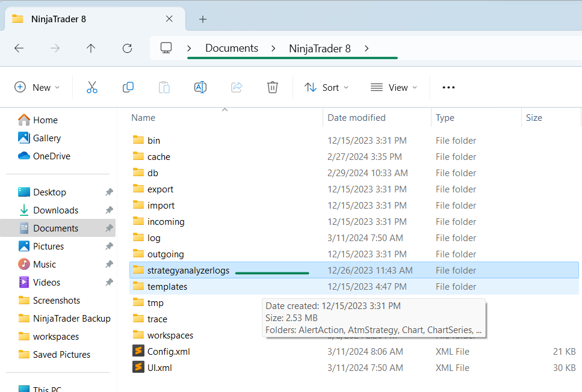
Task: Click the Delete trash icon
Action: tap(273, 87)
